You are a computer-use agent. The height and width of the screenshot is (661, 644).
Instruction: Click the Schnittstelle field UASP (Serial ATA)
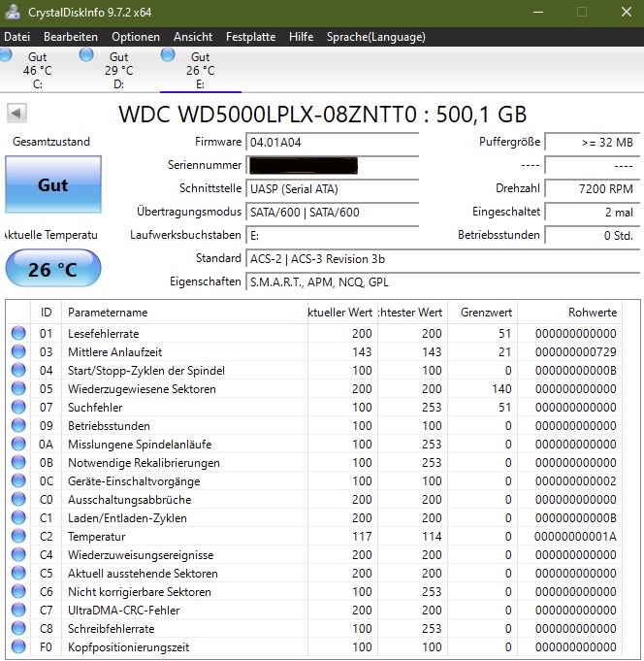[x=333, y=188]
